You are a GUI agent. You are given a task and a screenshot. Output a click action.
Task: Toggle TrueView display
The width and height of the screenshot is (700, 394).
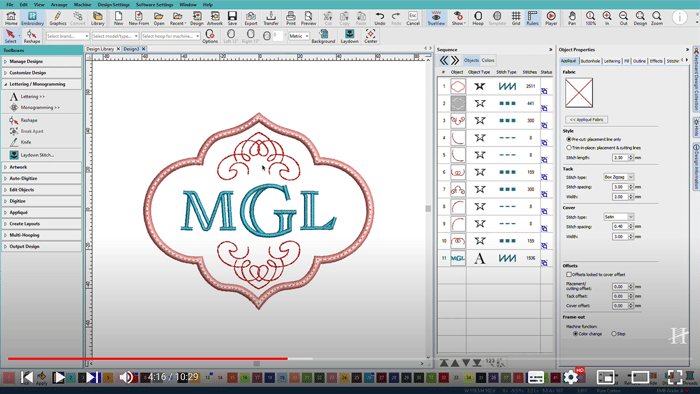coord(436,18)
